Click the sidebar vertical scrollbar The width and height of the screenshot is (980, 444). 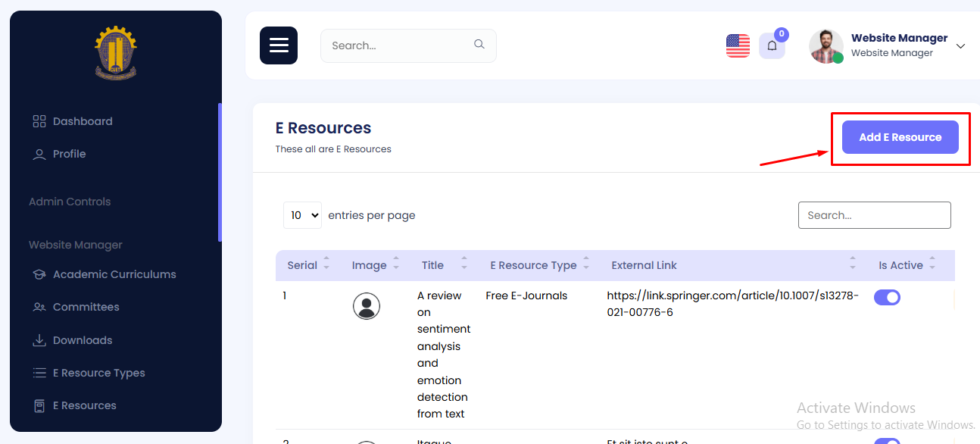(x=220, y=173)
